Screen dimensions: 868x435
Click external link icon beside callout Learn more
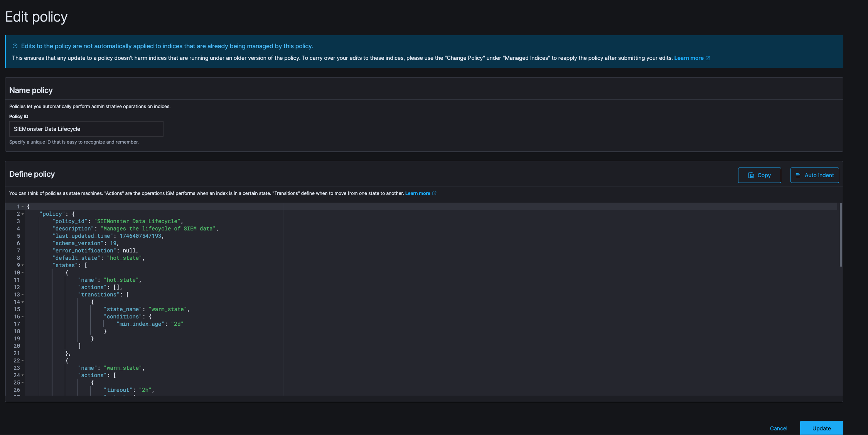[708, 58]
